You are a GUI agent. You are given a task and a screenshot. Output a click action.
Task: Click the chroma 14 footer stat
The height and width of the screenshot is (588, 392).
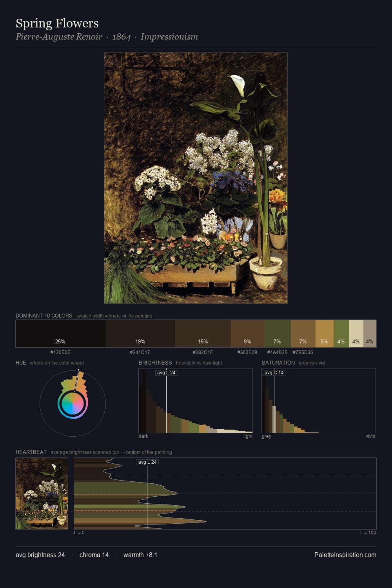tap(94, 555)
